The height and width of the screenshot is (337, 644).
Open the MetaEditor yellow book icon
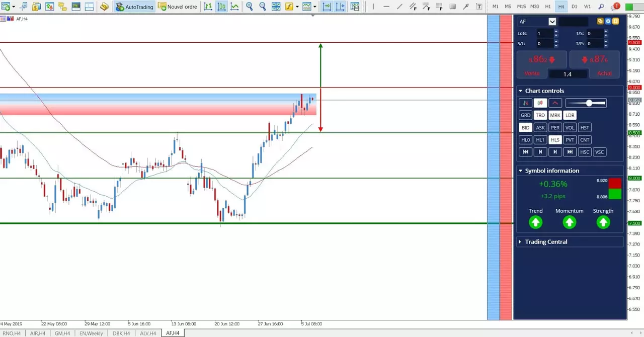point(104,7)
